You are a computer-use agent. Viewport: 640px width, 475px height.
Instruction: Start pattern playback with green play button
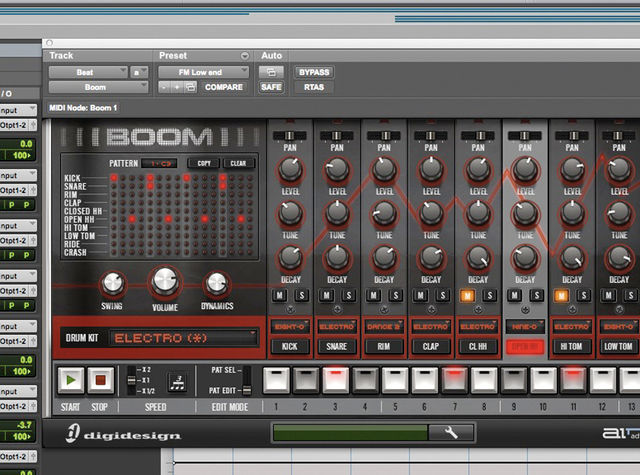tap(71, 380)
